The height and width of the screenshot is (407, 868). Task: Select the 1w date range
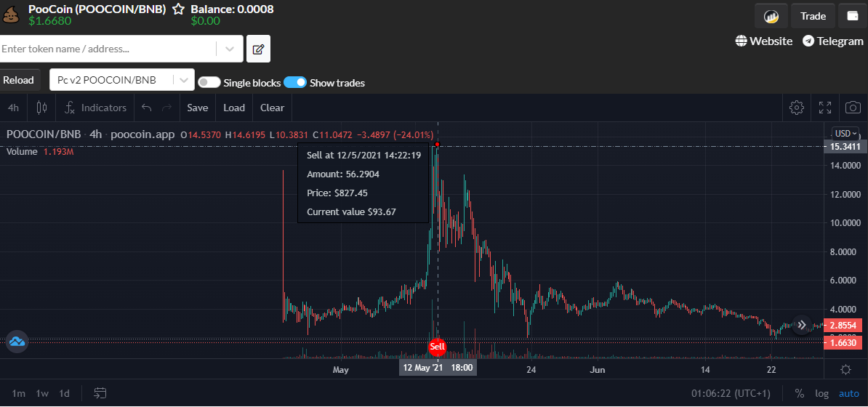pos(42,394)
